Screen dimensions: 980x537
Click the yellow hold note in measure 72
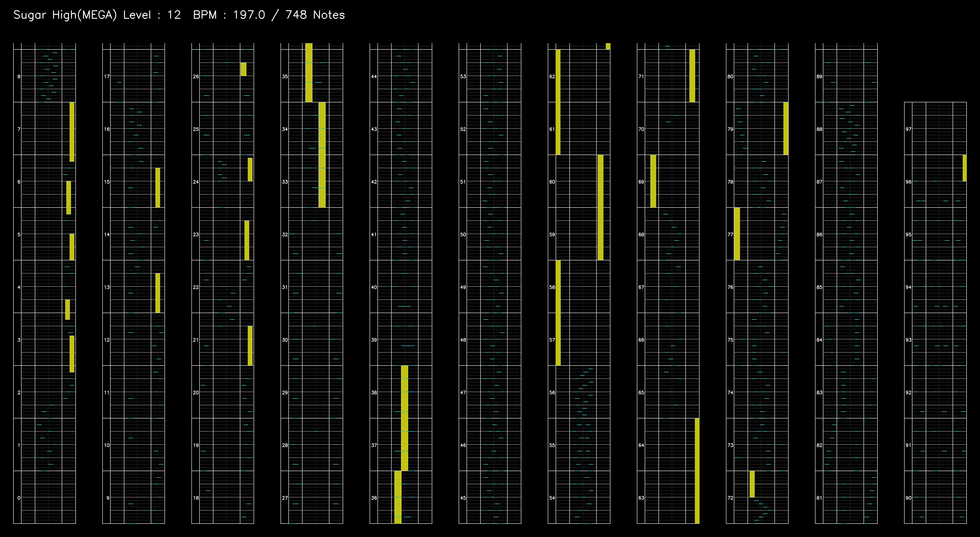pos(752,484)
